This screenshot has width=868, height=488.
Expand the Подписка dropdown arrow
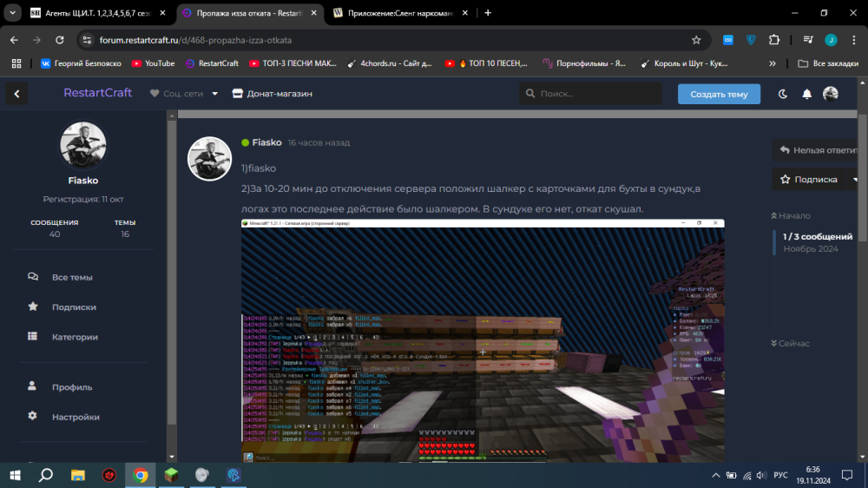[x=854, y=180]
